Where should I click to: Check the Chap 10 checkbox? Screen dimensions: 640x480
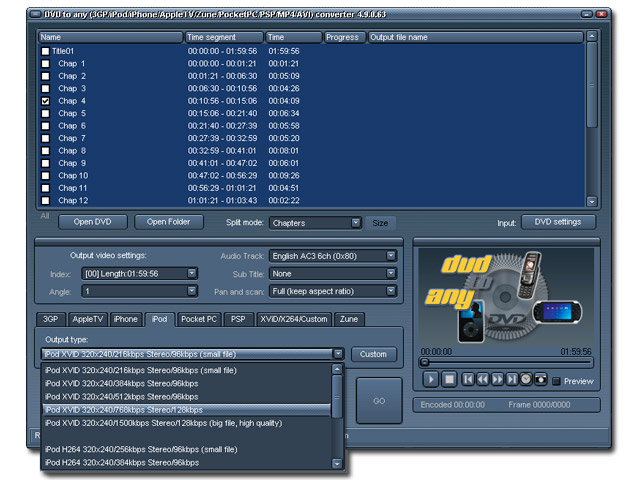click(x=45, y=176)
